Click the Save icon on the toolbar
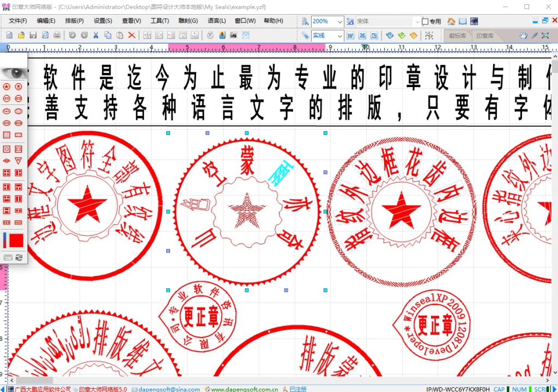 click(33, 36)
